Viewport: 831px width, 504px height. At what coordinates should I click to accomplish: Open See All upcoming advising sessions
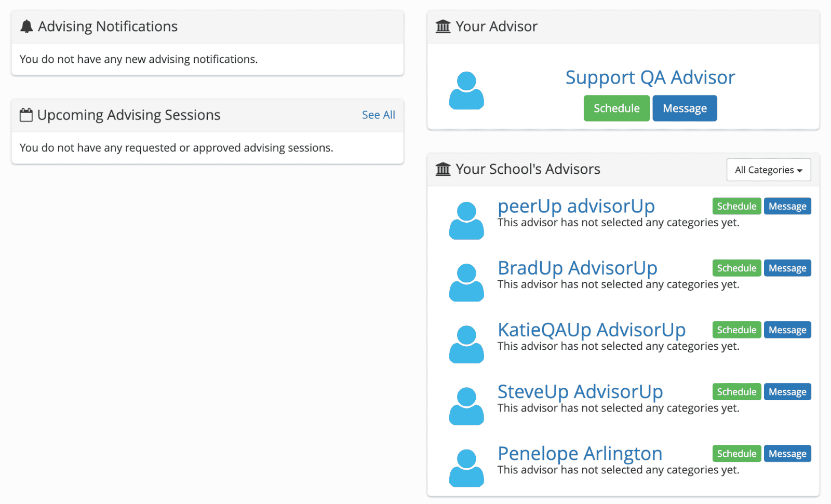click(378, 115)
